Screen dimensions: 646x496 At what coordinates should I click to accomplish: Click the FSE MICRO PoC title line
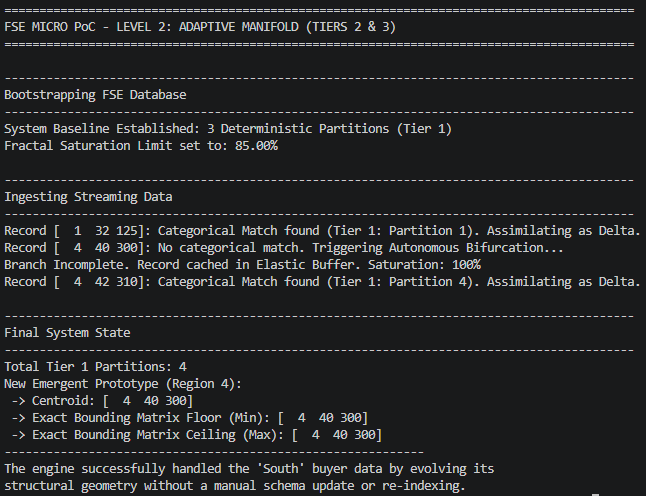point(200,27)
